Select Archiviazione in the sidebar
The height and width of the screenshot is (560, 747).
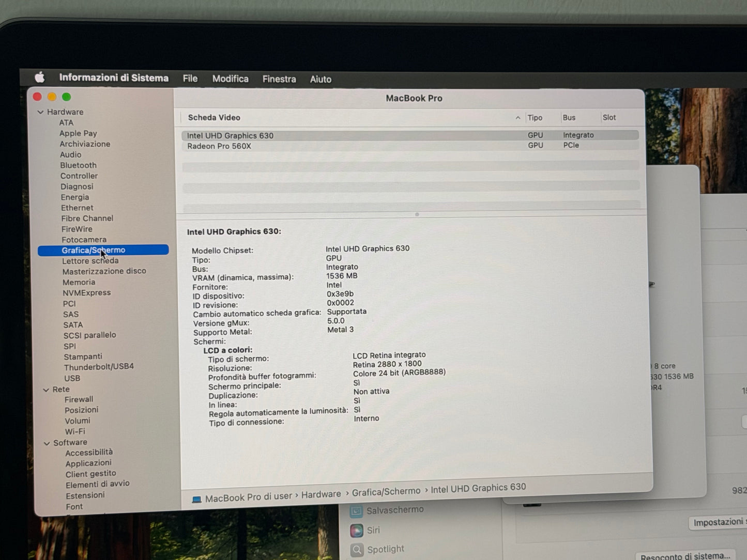coord(85,144)
